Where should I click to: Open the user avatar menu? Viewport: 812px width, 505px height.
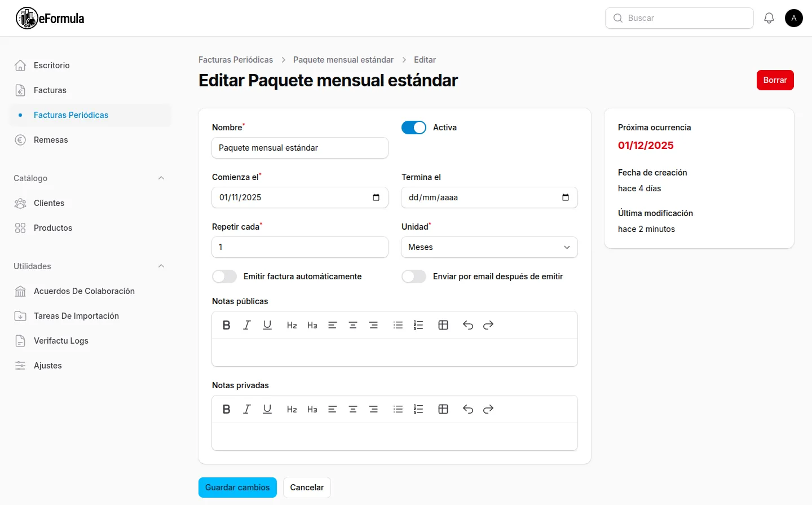794,18
